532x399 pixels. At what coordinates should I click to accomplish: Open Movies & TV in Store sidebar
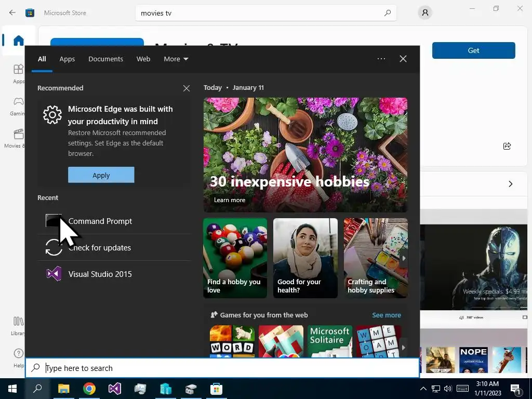[15, 138]
